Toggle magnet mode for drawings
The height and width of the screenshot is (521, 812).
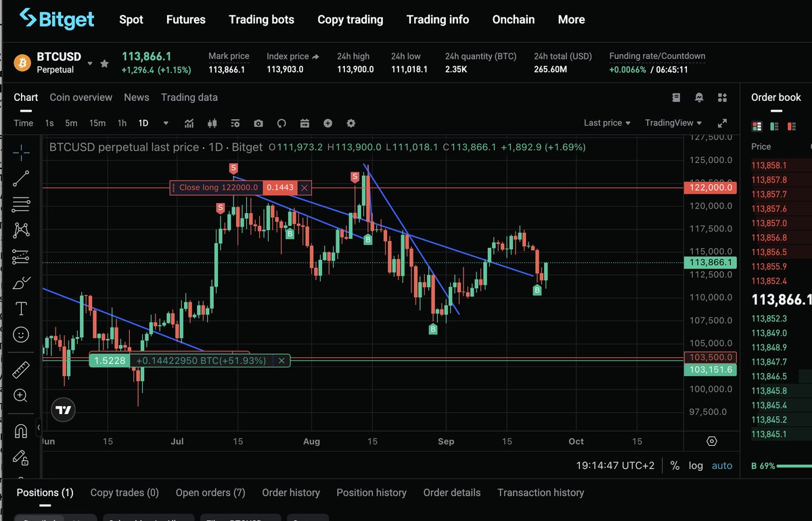[x=21, y=430]
